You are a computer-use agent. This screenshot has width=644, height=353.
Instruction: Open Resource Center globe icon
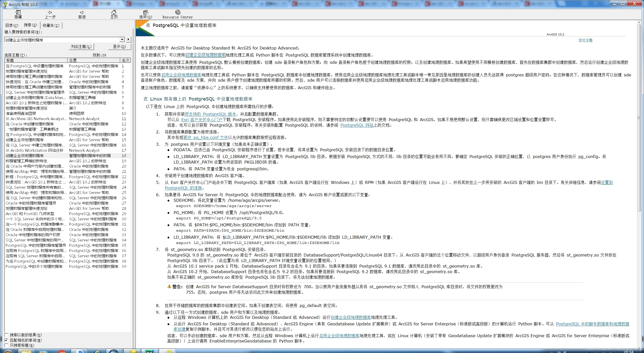(x=178, y=12)
